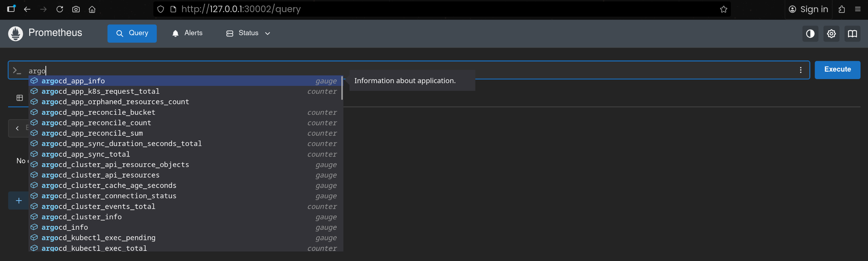Select argocd_kubectl_exec_total suggestion

pos(186,248)
